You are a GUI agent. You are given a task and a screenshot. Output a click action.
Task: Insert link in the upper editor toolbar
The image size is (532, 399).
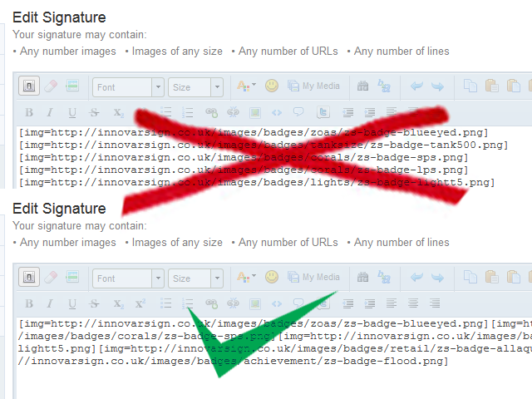pos(211,112)
